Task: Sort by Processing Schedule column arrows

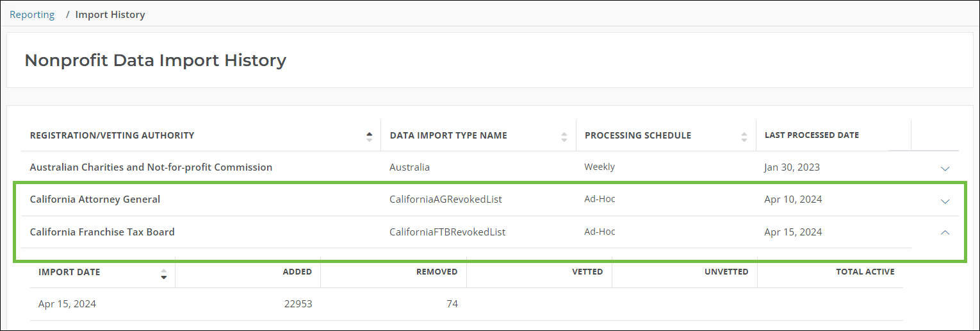Action: 744,136
